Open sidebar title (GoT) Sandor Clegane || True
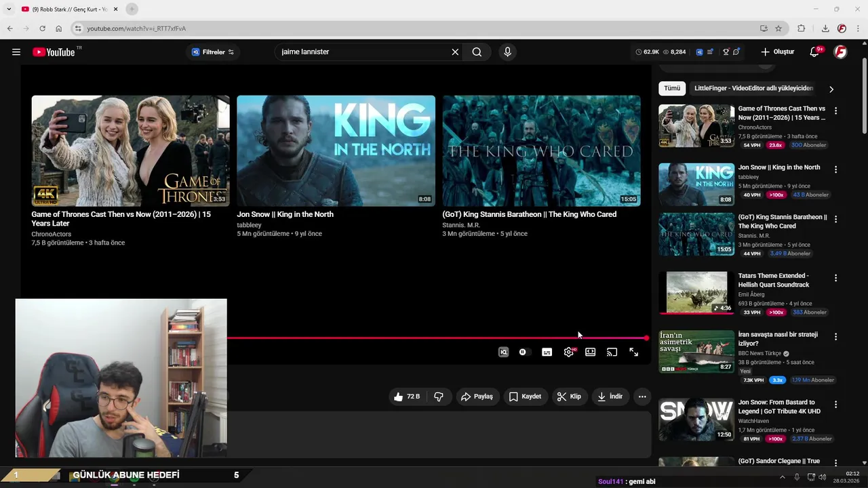This screenshot has width=868, height=488. (778, 461)
